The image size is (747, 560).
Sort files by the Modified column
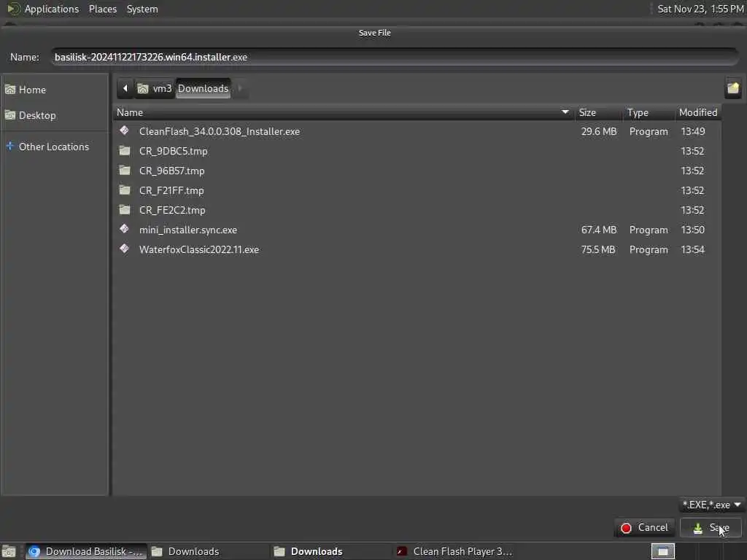tap(698, 112)
